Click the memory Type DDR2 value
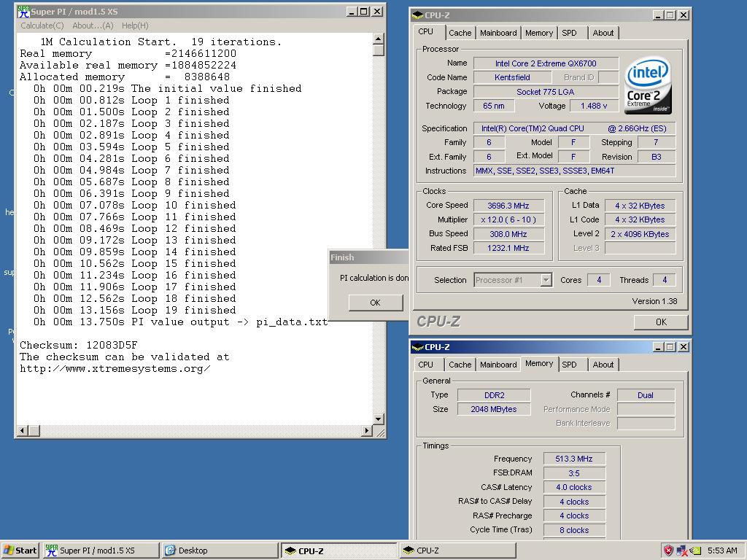 click(x=494, y=395)
